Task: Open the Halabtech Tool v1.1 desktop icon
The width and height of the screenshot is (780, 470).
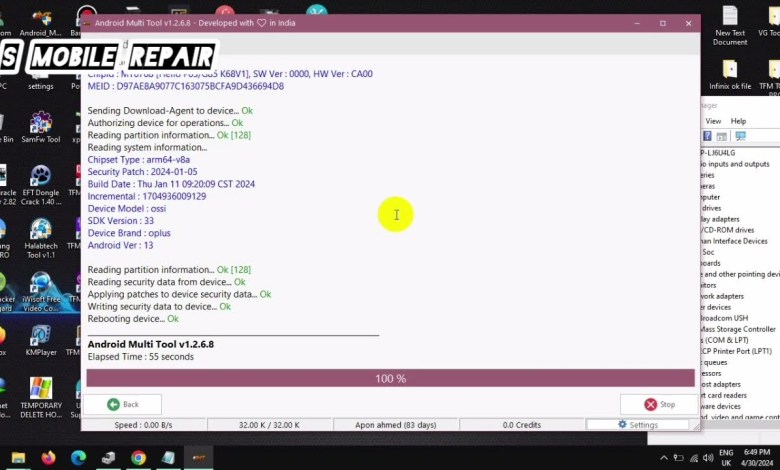Action: coord(41,239)
